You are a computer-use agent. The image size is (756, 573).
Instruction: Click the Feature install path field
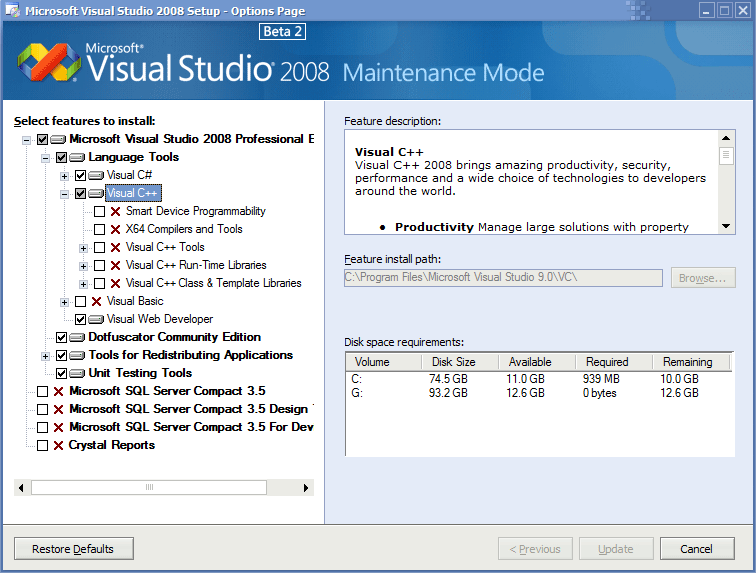tap(503, 277)
